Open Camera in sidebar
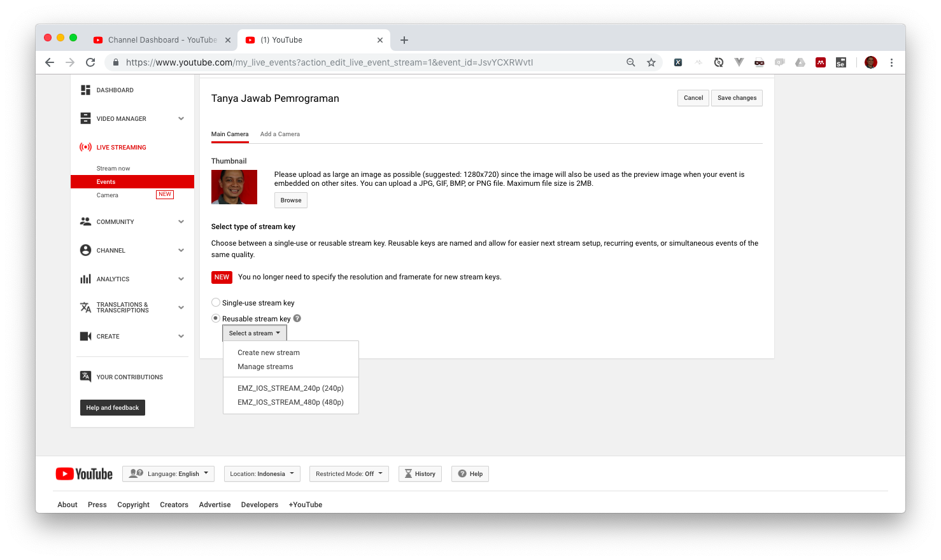The width and height of the screenshot is (941, 560). point(108,195)
